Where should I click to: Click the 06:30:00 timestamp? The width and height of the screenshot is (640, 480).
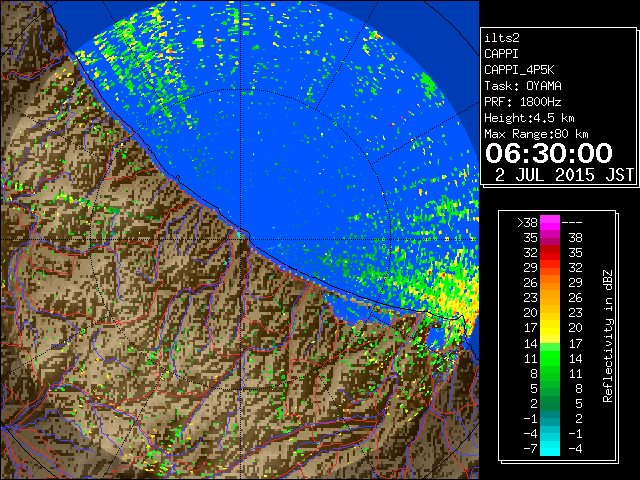pyautogui.click(x=549, y=153)
